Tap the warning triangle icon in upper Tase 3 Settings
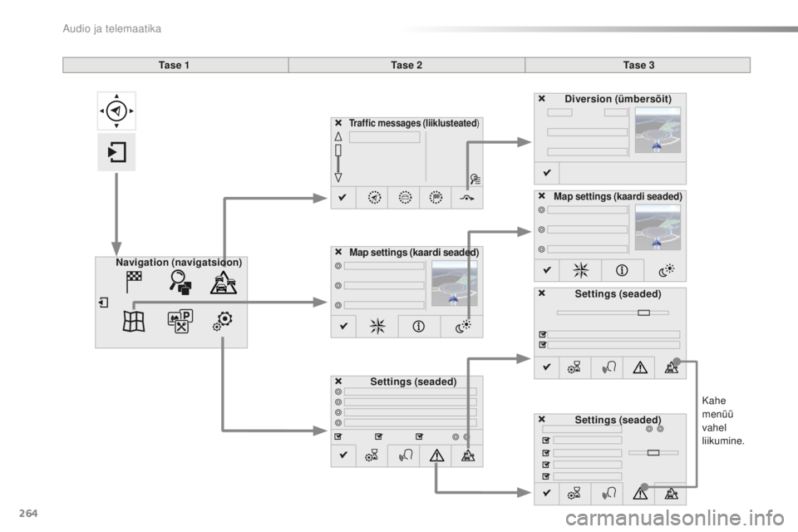Viewport: 798px width, 532px height. click(x=640, y=367)
